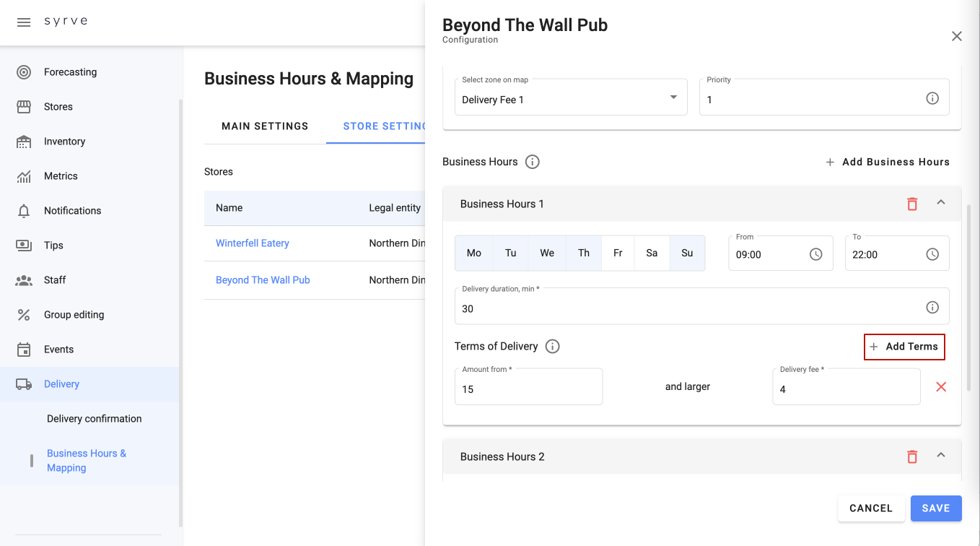The width and height of the screenshot is (980, 546).
Task: Open the clock picker in To field
Action: (932, 254)
